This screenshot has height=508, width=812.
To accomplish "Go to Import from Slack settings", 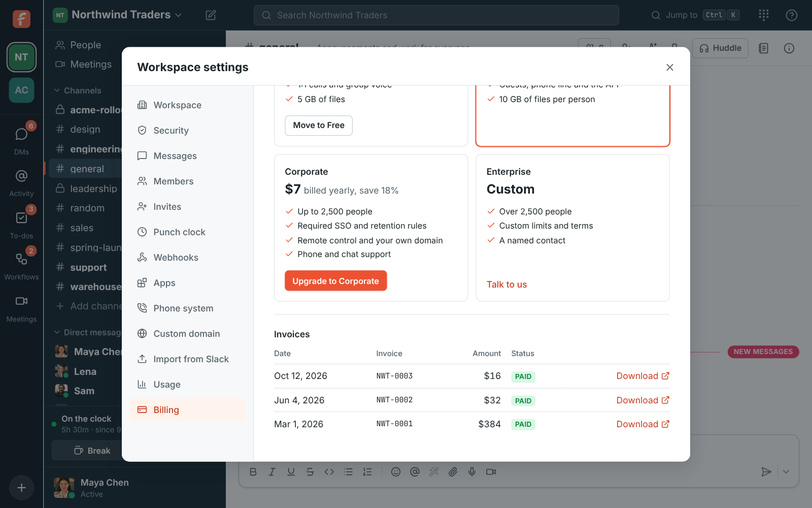I will (187, 359).
